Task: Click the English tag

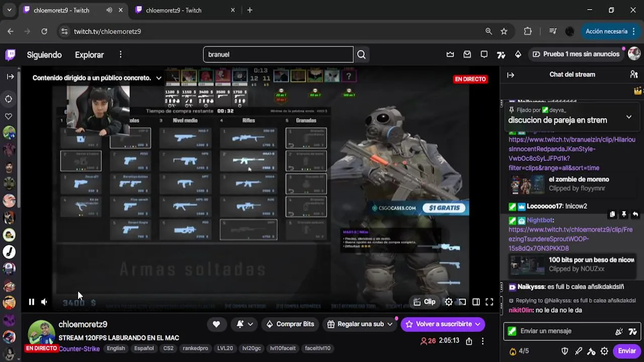Action: click(116, 348)
